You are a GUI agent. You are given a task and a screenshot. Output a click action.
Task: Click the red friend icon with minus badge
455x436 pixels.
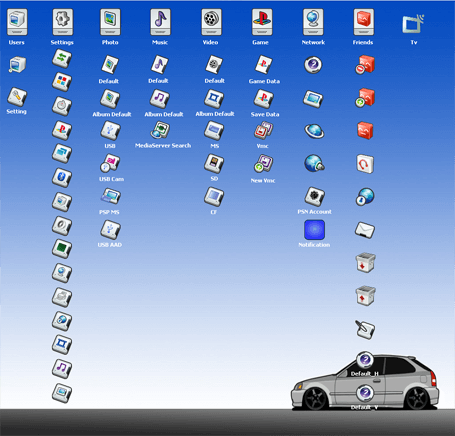(x=365, y=65)
